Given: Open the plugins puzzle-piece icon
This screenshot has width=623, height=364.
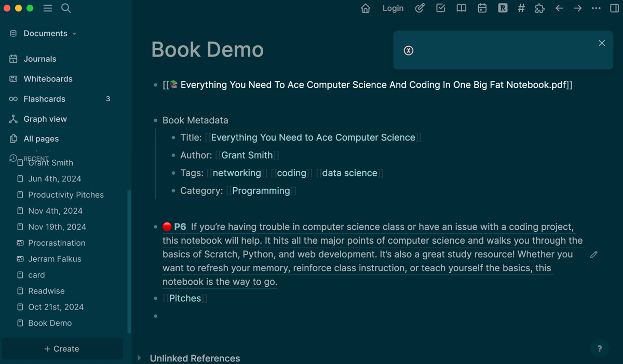Looking at the screenshot, I should [x=539, y=8].
